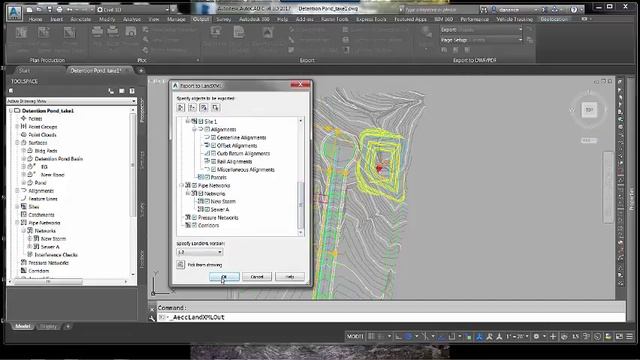Switch to the Start file tab

[24, 71]
